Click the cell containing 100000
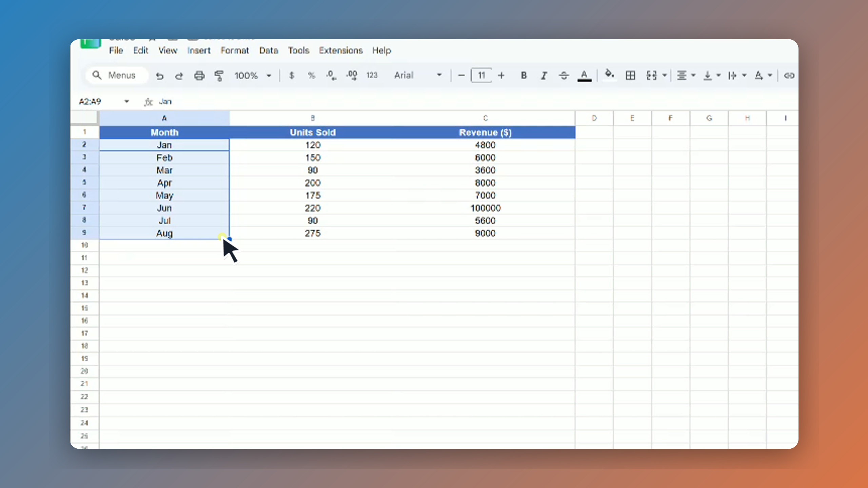 pyautogui.click(x=485, y=208)
